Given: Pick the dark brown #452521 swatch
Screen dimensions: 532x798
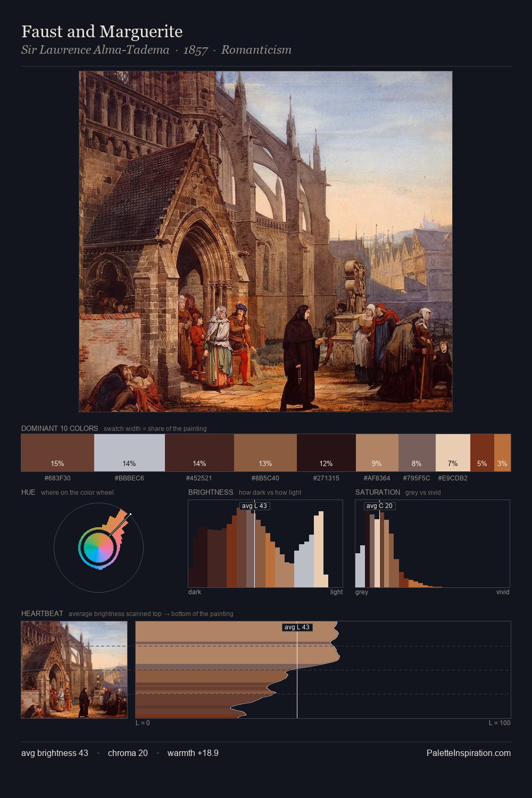Looking at the screenshot, I should click(199, 453).
